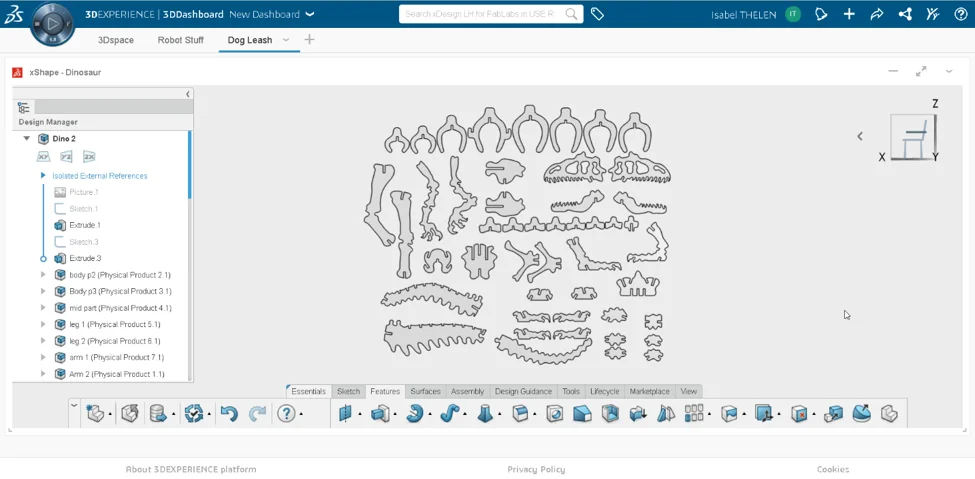Click the Share arrow icon in top bar
This screenshot has width=975, height=479.
coord(877,14)
